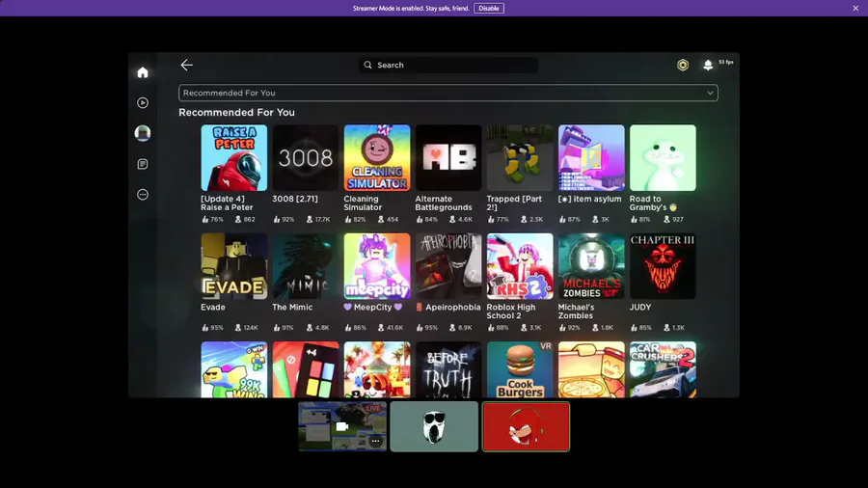Click the "Evade" title text

tap(213, 307)
